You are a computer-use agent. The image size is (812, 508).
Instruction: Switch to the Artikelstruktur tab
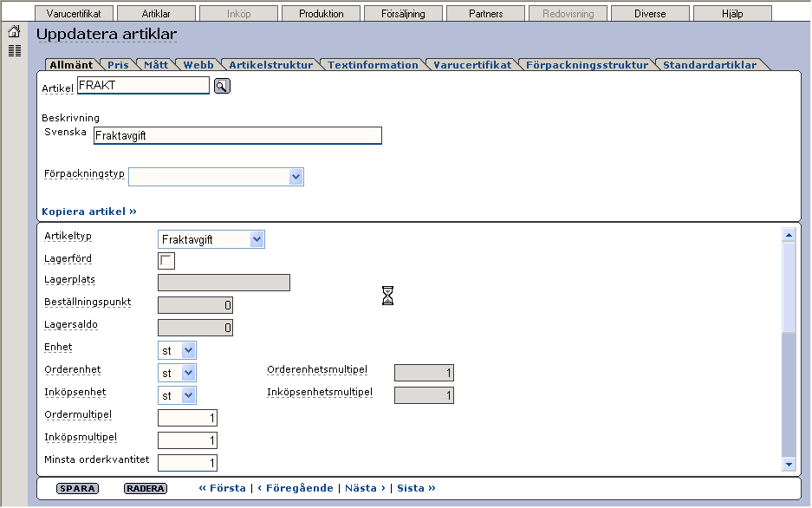tap(271, 65)
